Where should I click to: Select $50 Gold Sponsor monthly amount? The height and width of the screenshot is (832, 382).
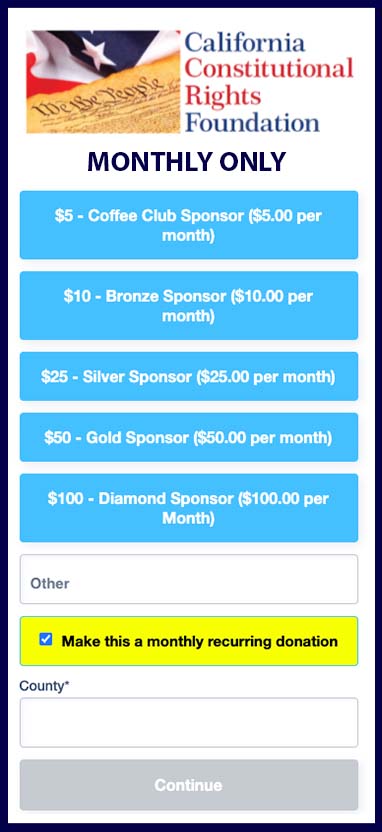coord(189,438)
